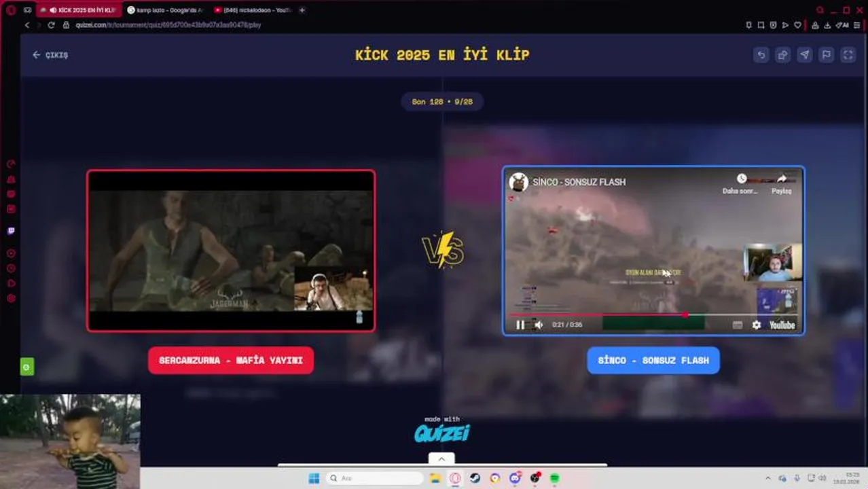868x489 pixels.
Task: Open Spotify from the taskbar
Action: click(x=555, y=478)
